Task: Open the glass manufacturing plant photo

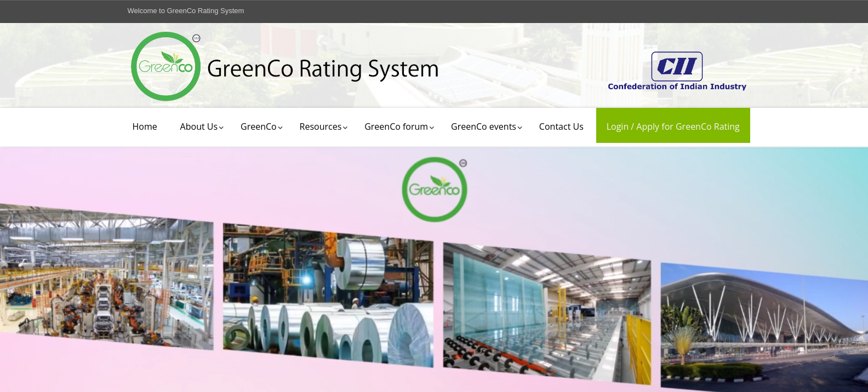Action: pyautogui.click(x=547, y=314)
